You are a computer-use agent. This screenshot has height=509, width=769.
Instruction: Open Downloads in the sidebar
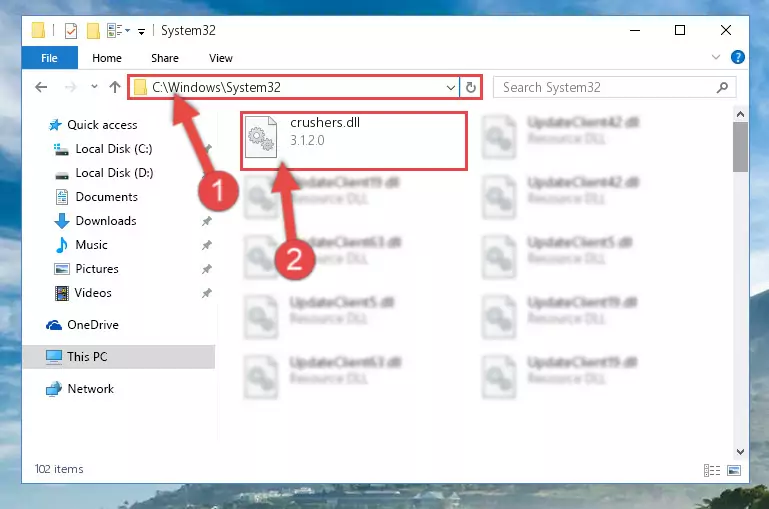[x=106, y=221]
